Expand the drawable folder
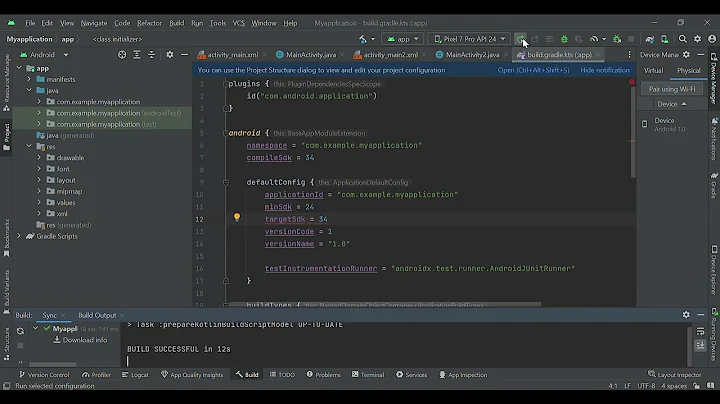The height and width of the screenshot is (404, 720). [39, 157]
